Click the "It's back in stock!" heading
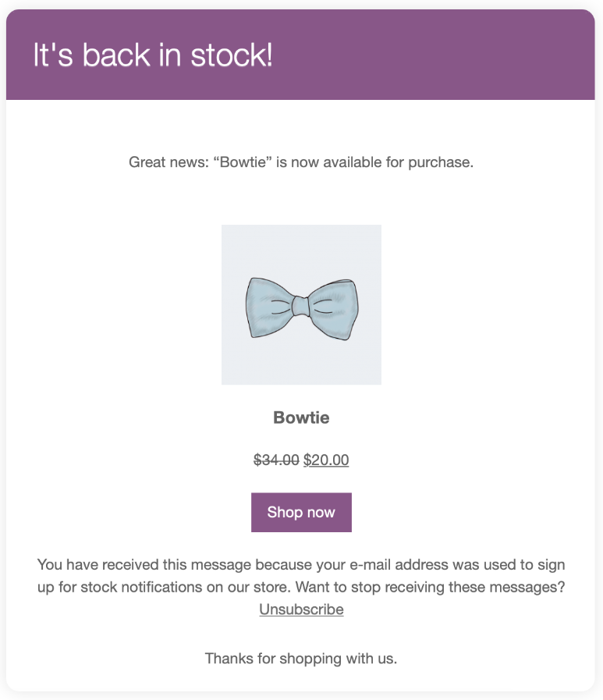The height and width of the screenshot is (700, 603). coord(153,55)
